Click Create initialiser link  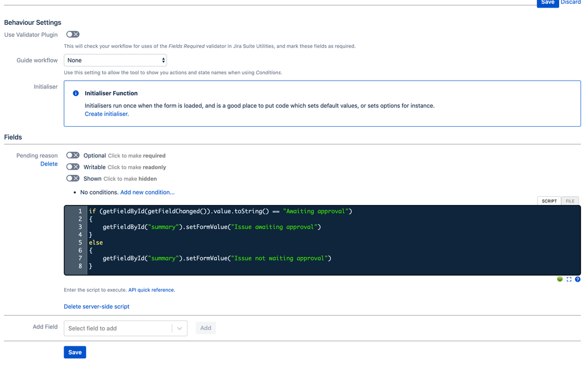pos(106,114)
